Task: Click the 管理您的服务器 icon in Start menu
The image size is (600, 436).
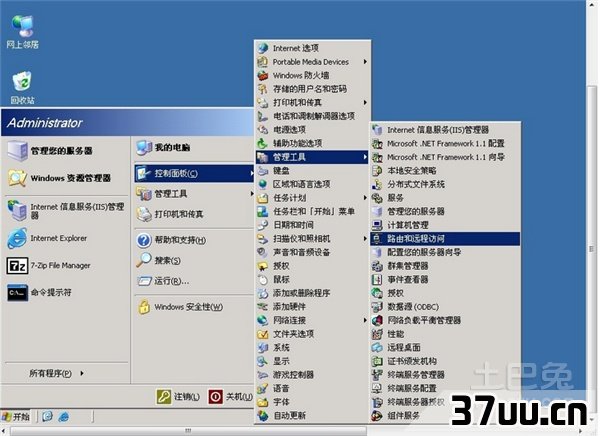Action: 18,150
